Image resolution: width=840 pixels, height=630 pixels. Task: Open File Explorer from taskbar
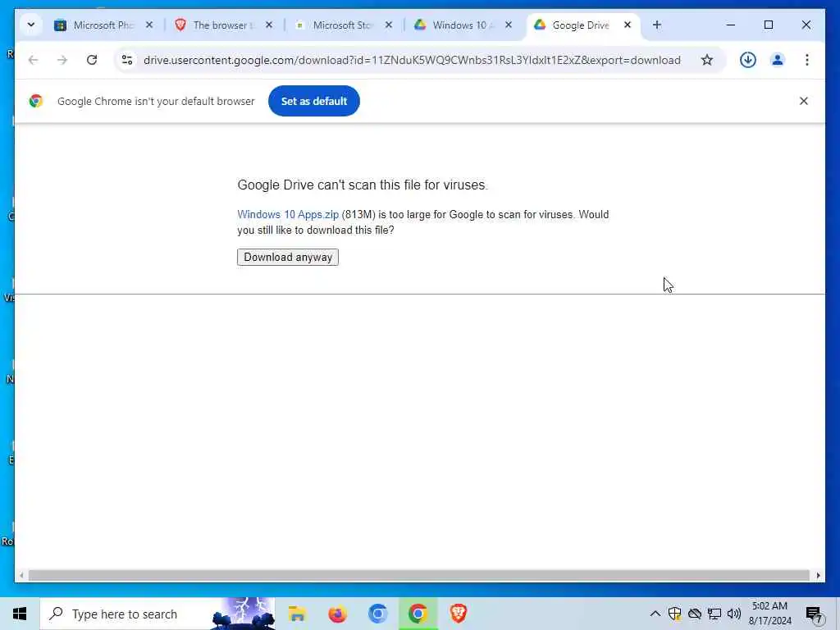(297, 614)
